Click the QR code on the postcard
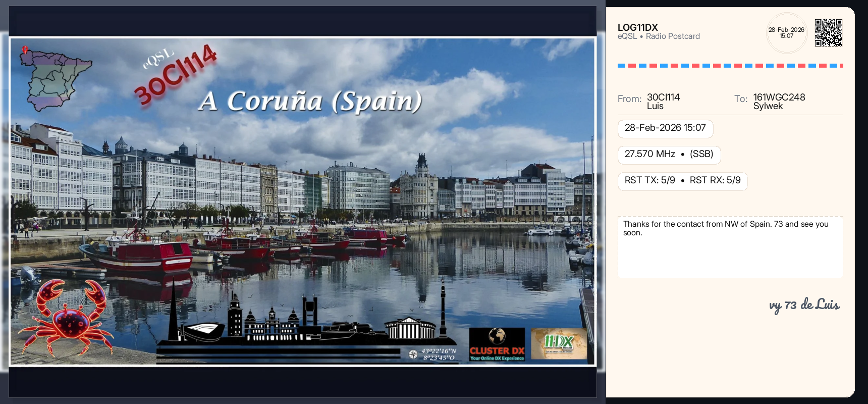This screenshot has height=404, width=868. tap(828, 33)
